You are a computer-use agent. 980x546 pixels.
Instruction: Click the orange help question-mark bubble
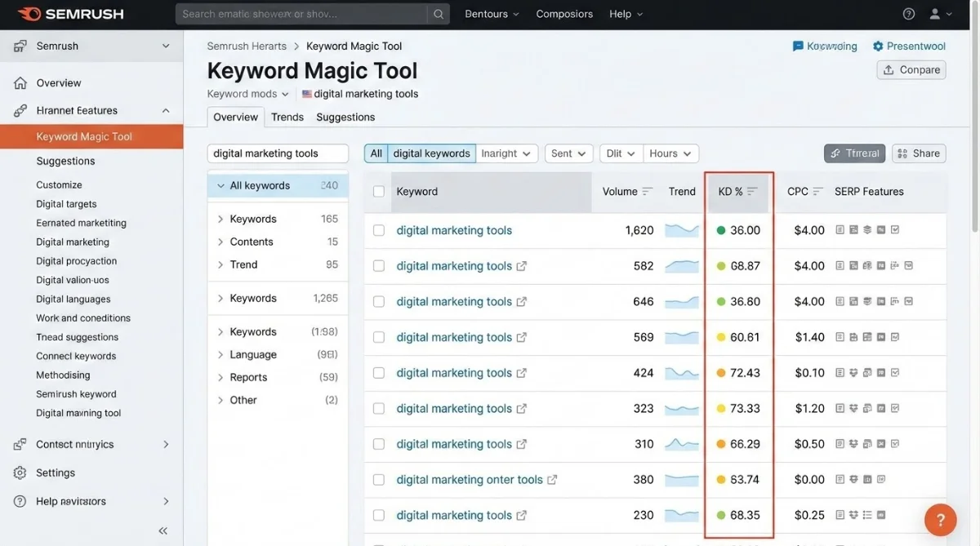(x=940, y=519)
